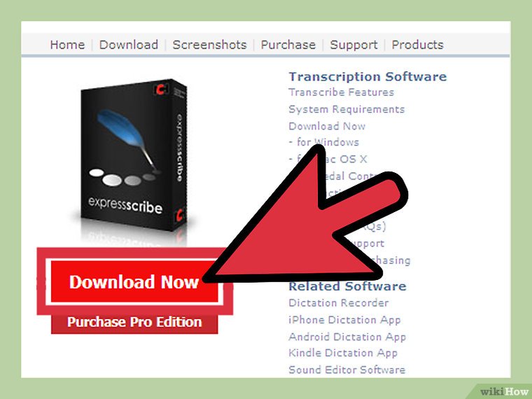Screen dimensions: 532x399
Task: Open the iPhone Dictation App link
Action: 344,320
